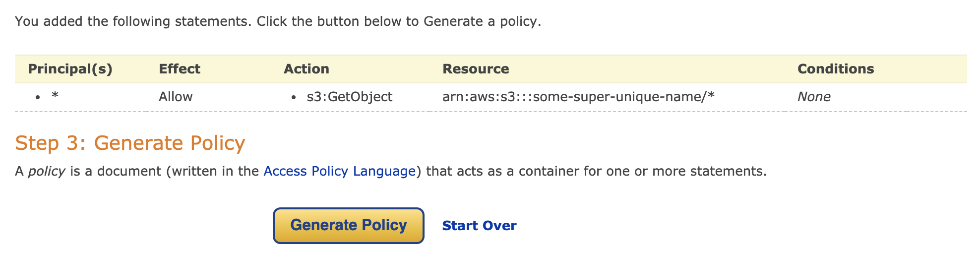Click the bullet beside s3:GetObject

tap(294, 97)
